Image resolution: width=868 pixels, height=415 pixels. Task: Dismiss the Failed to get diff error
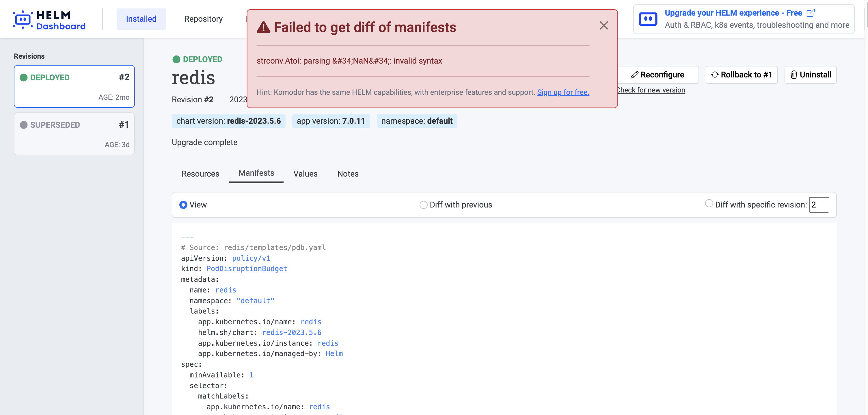point(603,26)
